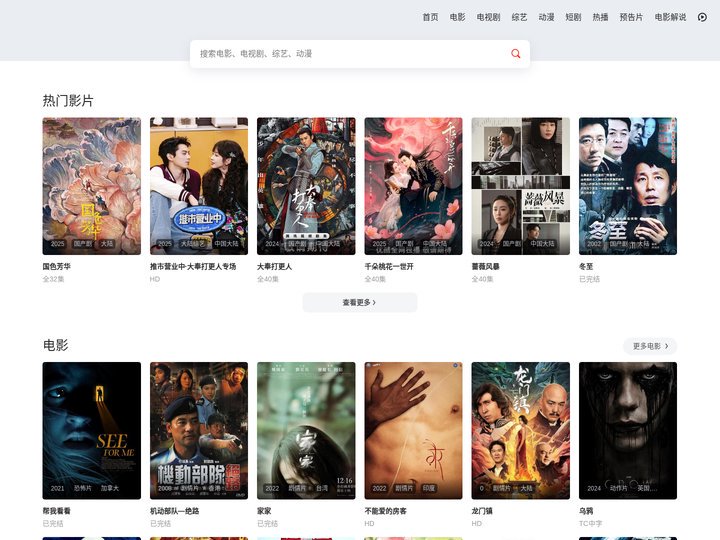Open the 乌鸦 movie poster

[628, 431]
